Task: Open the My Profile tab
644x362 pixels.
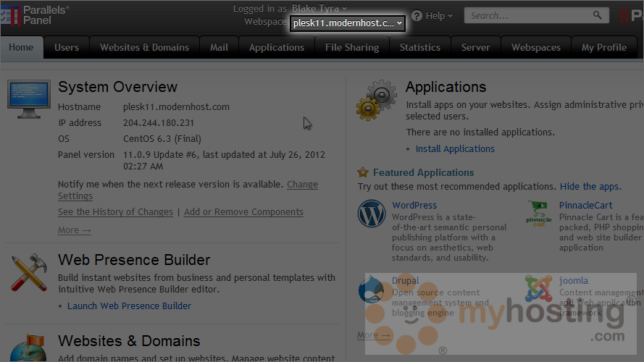Action: coord(603,47)
